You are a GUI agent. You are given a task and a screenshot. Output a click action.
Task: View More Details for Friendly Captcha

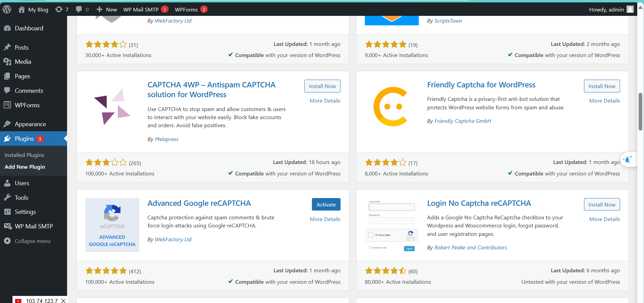click(x=605, y=101)
